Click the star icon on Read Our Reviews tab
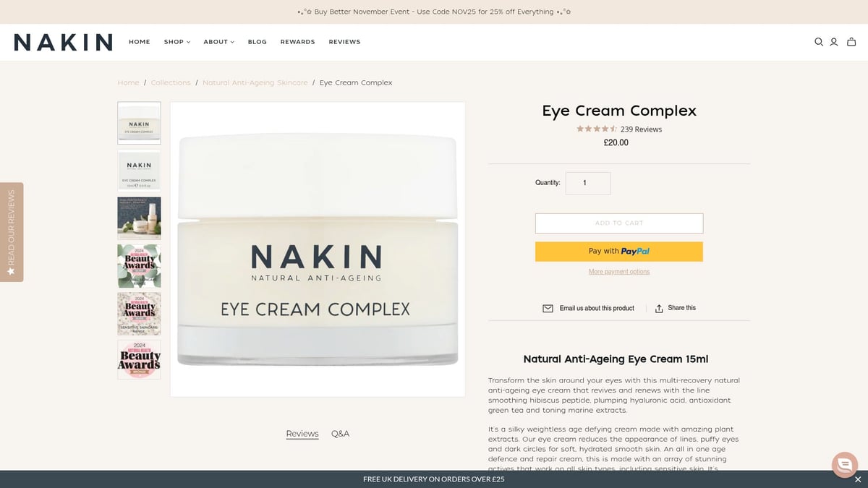 [x=10, y=269]
